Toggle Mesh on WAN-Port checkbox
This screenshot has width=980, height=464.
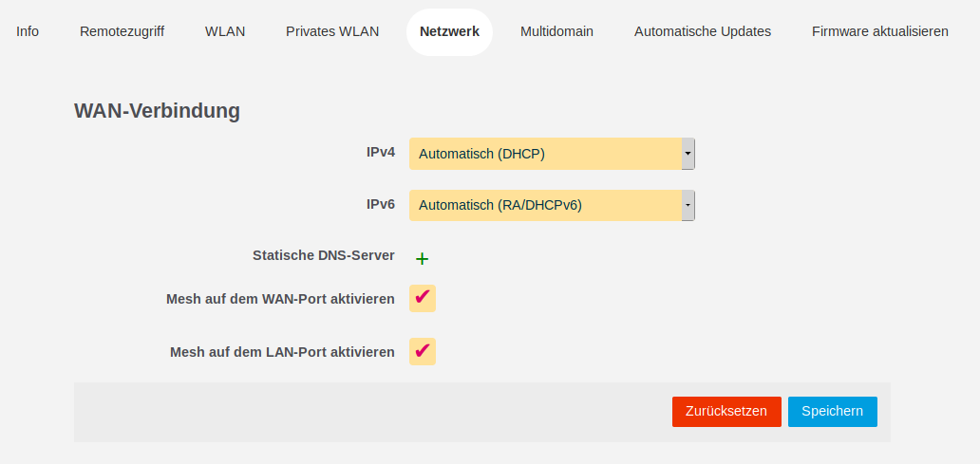(x=423, y=298)
